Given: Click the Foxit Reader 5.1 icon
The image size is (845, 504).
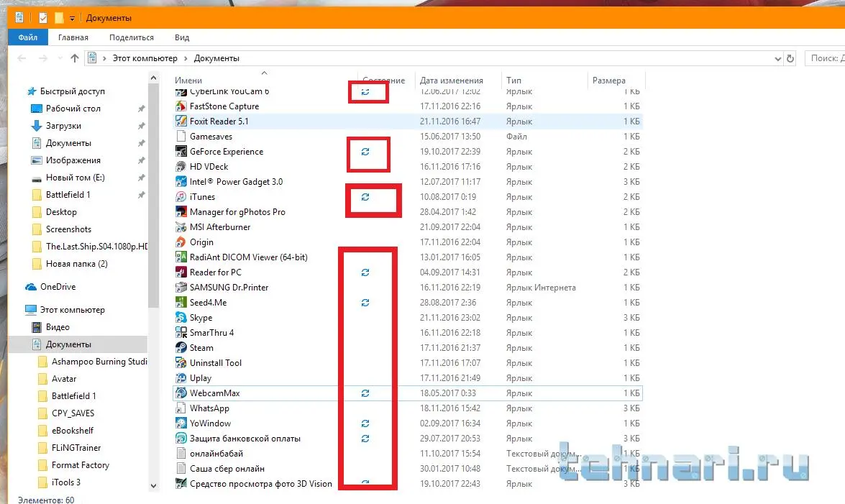Looking at the screenshot, I should pyautogui.click(x=181, y=122).
